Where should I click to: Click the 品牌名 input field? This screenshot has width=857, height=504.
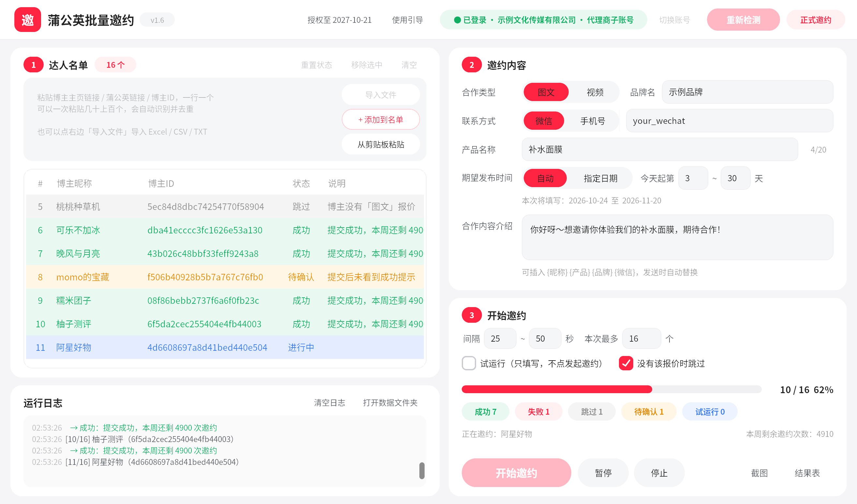(747, 92)
